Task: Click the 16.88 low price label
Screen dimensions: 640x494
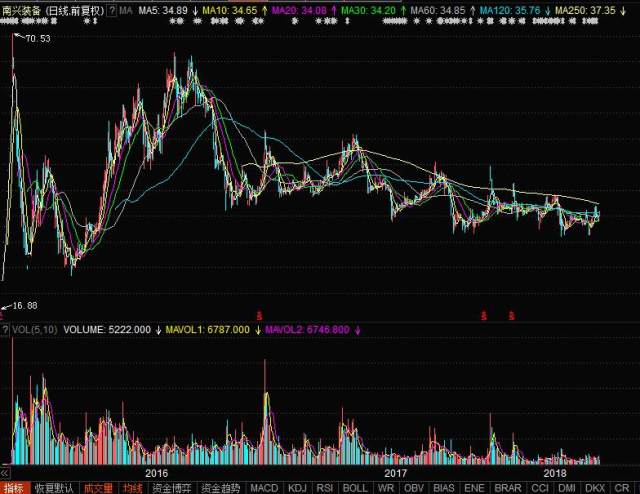Action: [24, 306]
